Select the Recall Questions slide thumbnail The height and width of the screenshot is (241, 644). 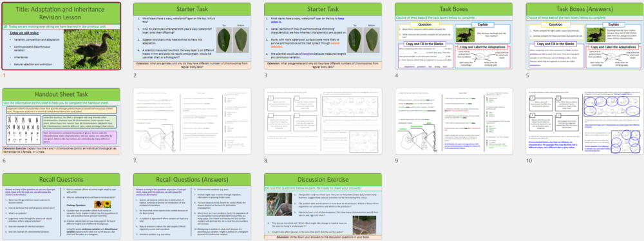tap(61, 207)
